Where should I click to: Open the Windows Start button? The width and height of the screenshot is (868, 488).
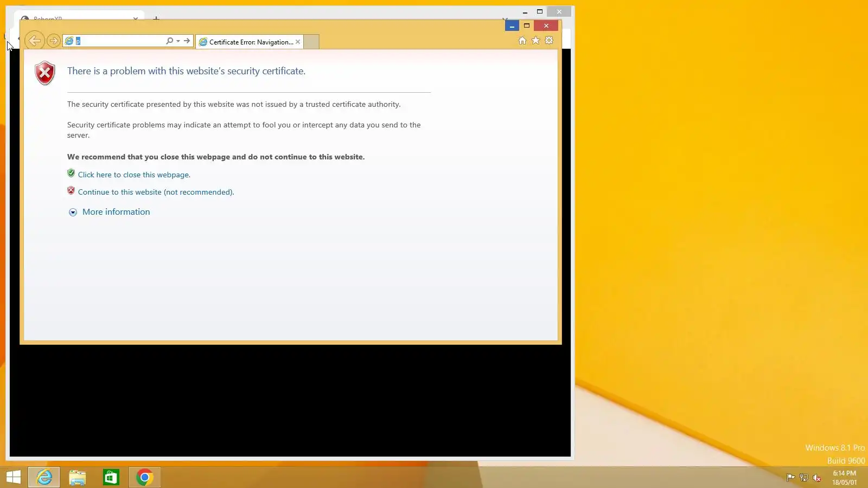(x=14, y=477)
